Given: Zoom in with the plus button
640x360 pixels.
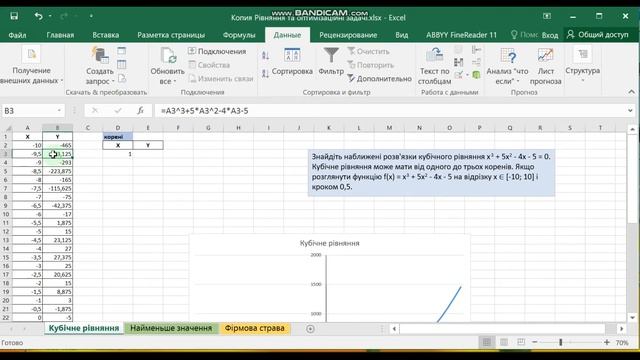Looking at the screenshot, I should pos(607,342).
